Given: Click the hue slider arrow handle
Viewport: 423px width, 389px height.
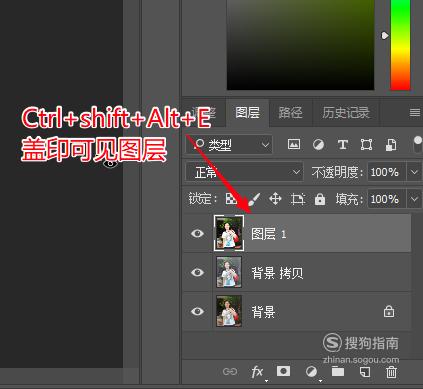Looking at the screenshot, I should (385, 35).
